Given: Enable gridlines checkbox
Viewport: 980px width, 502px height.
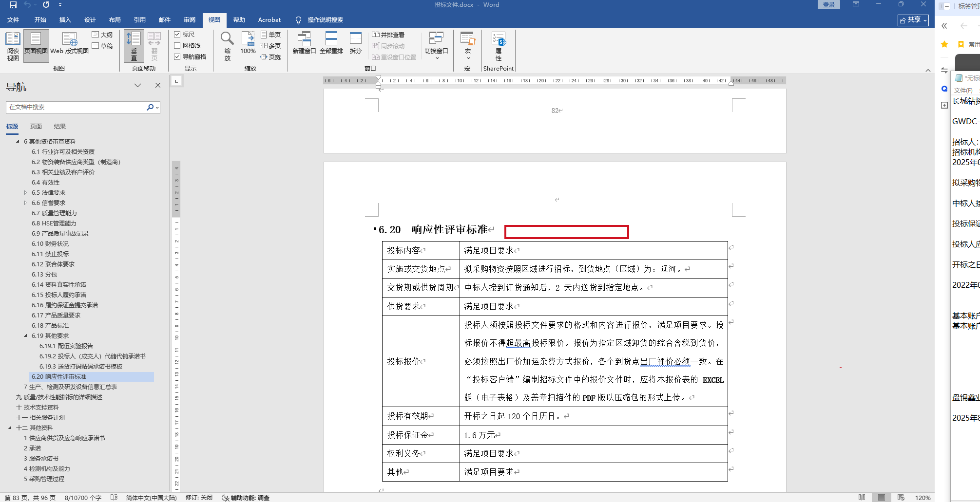Looking at the screenshot, I should tap(177, 46).
